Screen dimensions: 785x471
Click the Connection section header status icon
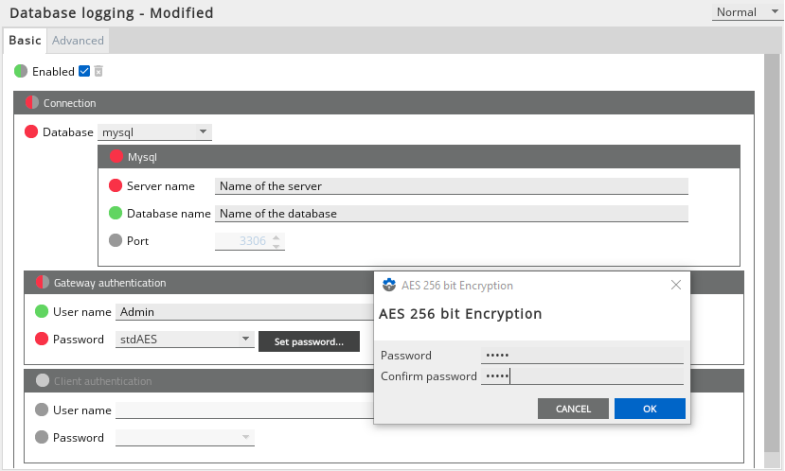tap(31, 103)
